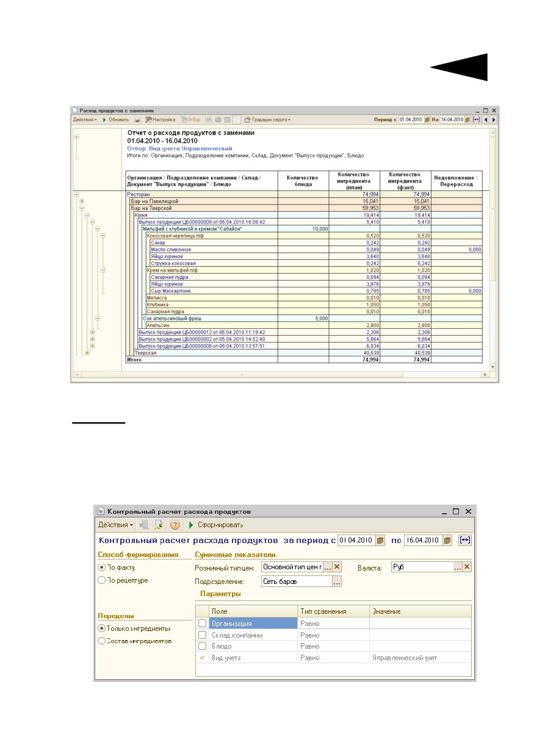The width and height of the screenshot is (534, 756).
Task: Open the period start calendar in Контрольный расчет
Action: click(x=380, y=541)
